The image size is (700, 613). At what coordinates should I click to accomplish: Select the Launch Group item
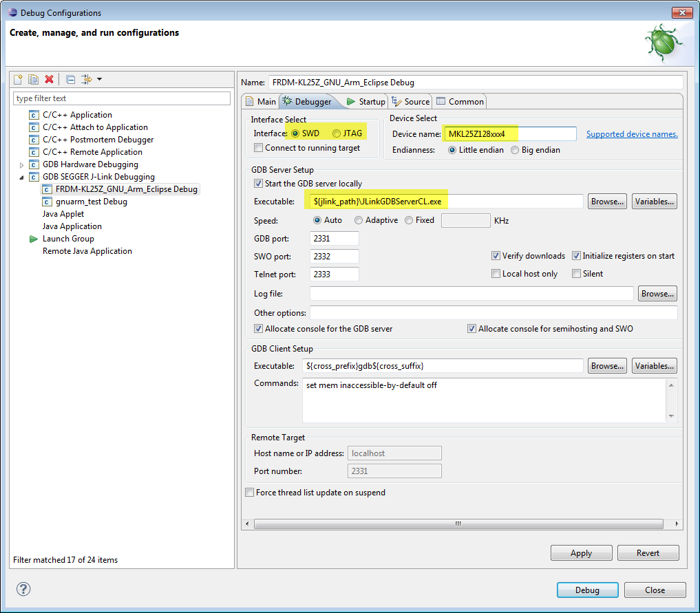pyautogui.click(x=68, y=239)
